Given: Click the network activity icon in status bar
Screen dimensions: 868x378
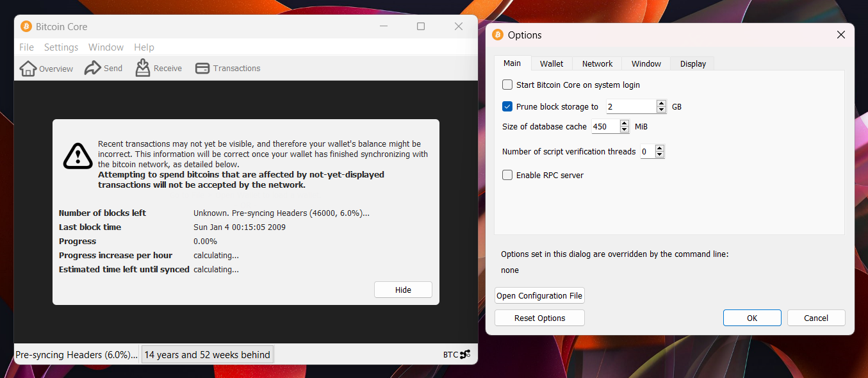Looking at the screenshot, I should click(465, 354).
